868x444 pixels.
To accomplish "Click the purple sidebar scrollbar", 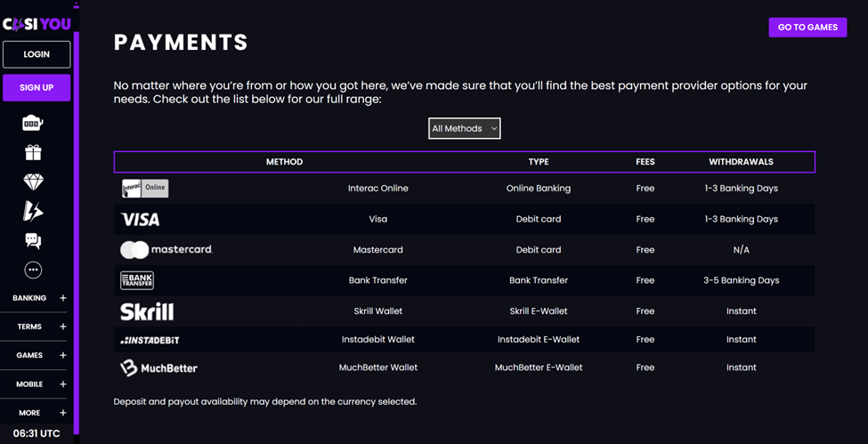I will 77,222.
